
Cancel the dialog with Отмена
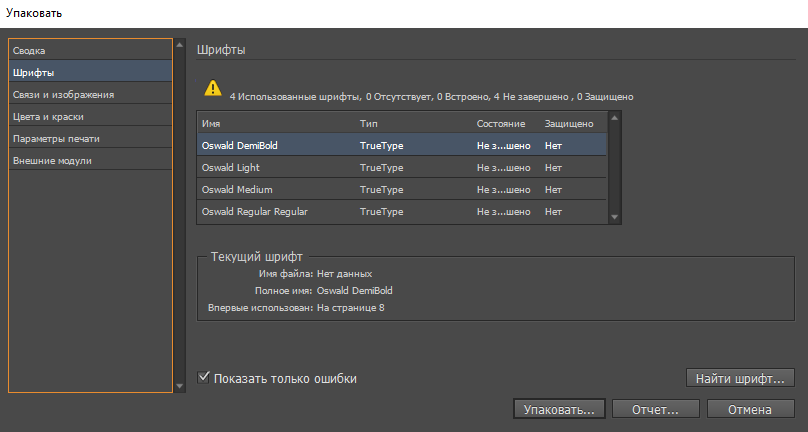750,409
